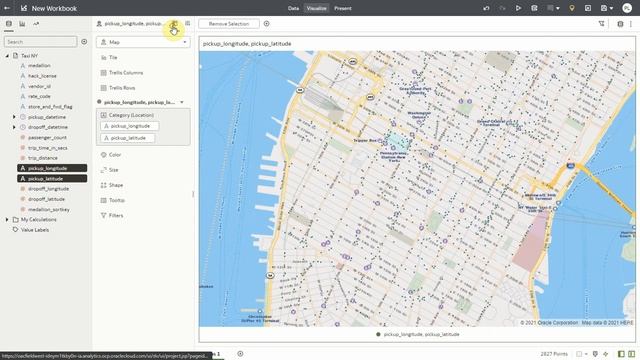Select the vendor_id column
Image resolution: width=640 pixels, height=360 pixels.
click(x=39, y=86)
